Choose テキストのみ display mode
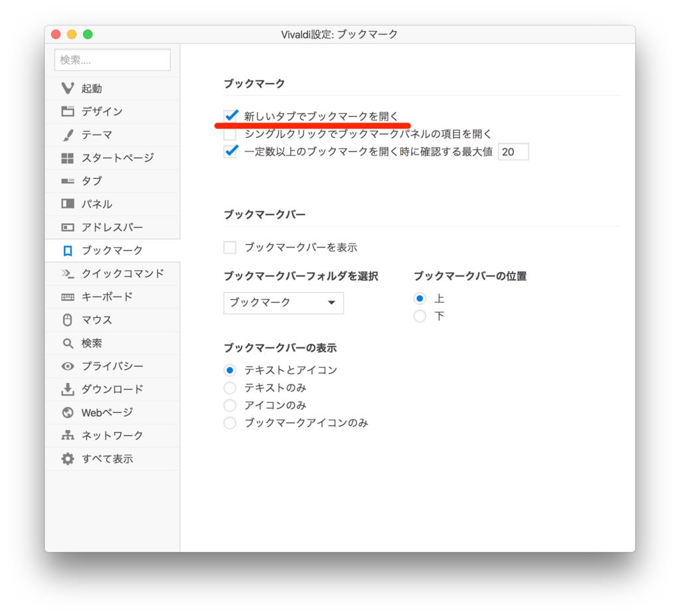 click(x=229, y=388)
